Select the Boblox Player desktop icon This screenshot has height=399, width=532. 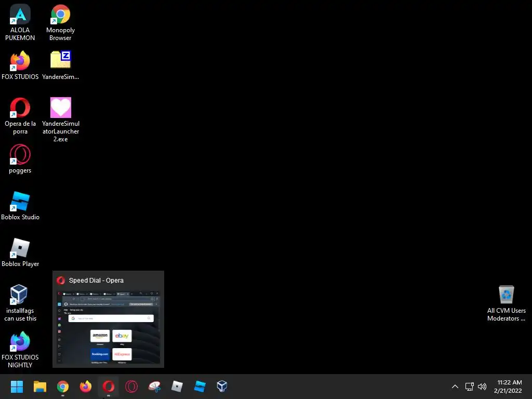pos(20,252)
